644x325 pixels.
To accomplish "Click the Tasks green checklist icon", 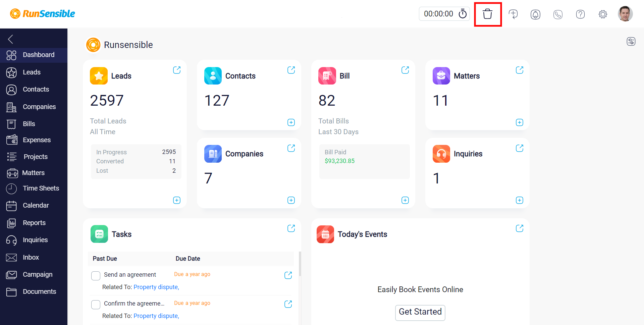I will (x=99, y=234).
